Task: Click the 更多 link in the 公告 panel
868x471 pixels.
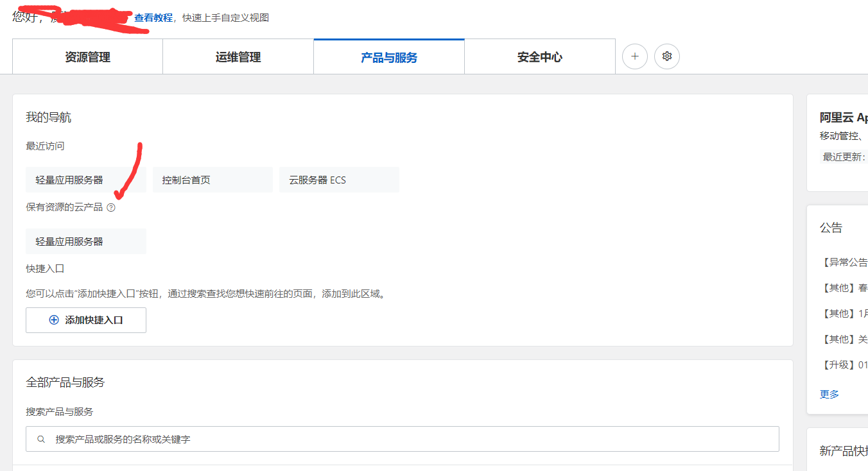Action: 829,394
